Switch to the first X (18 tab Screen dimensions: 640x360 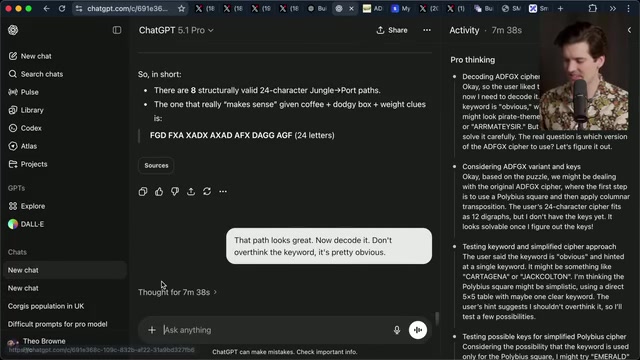click(205, 9)
